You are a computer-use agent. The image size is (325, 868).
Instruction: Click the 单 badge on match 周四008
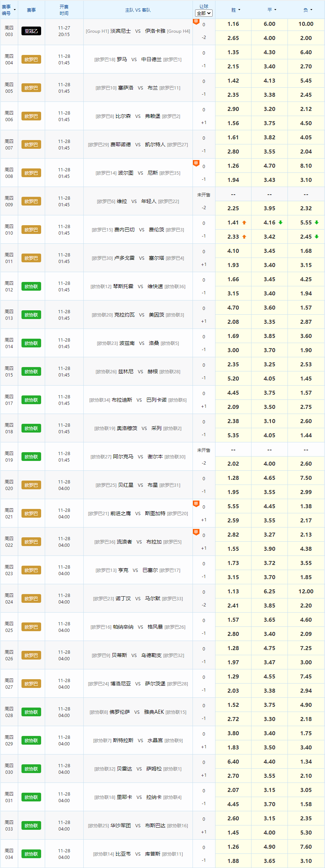[196, 163]
